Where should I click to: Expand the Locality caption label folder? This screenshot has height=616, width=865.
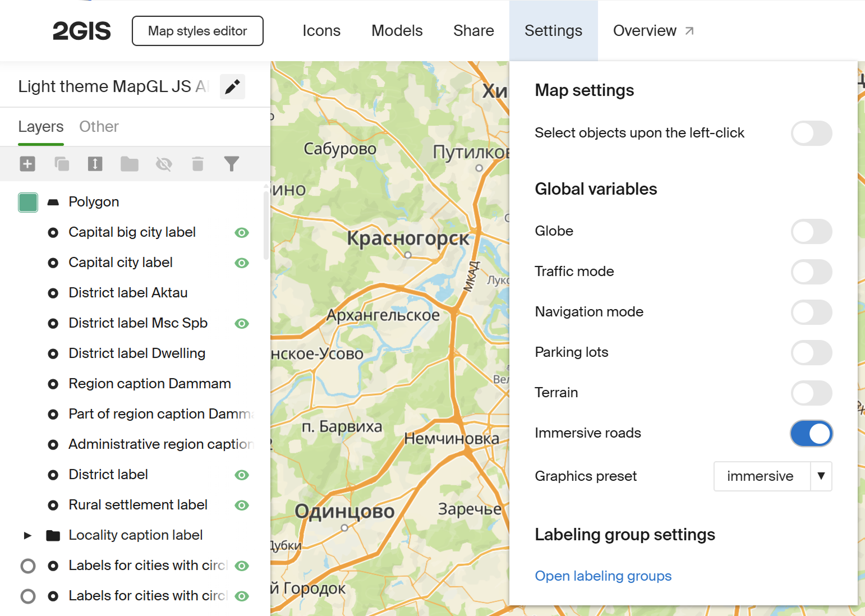point(27,536)
